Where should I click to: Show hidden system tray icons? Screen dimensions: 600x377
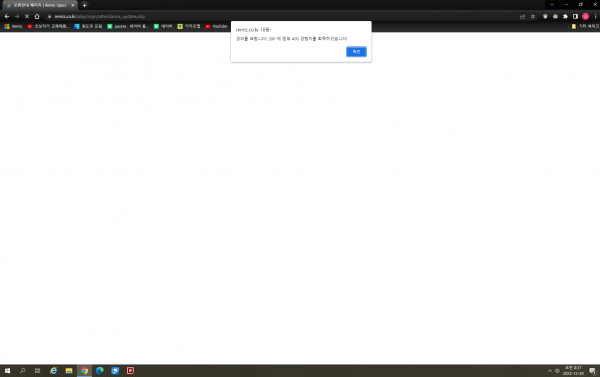point(550,370)
